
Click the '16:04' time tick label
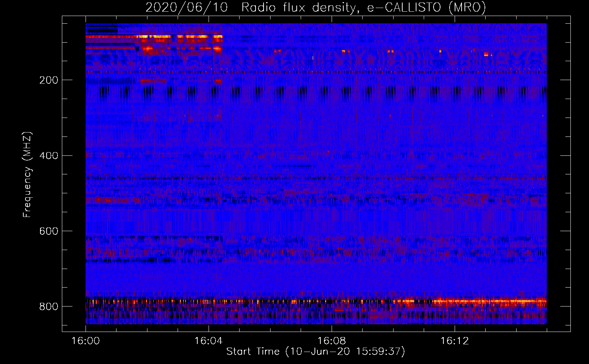pos(209,341)
